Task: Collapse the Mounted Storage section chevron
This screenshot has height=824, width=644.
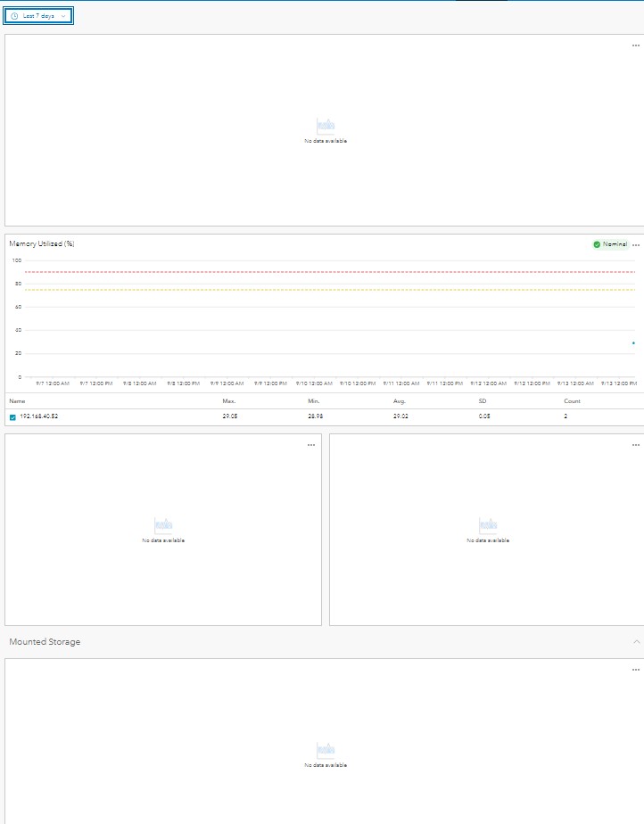Action: pos(636,642)
